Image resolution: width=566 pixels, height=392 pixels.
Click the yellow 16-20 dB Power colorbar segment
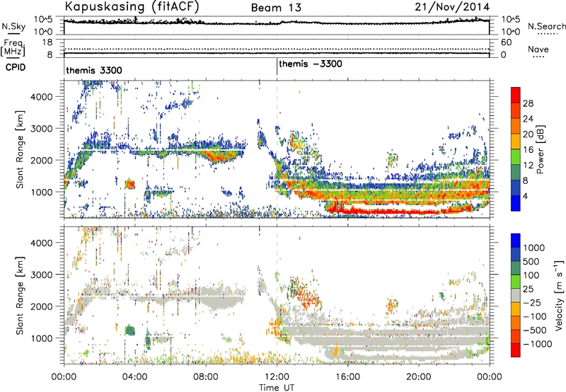[516, 142]
